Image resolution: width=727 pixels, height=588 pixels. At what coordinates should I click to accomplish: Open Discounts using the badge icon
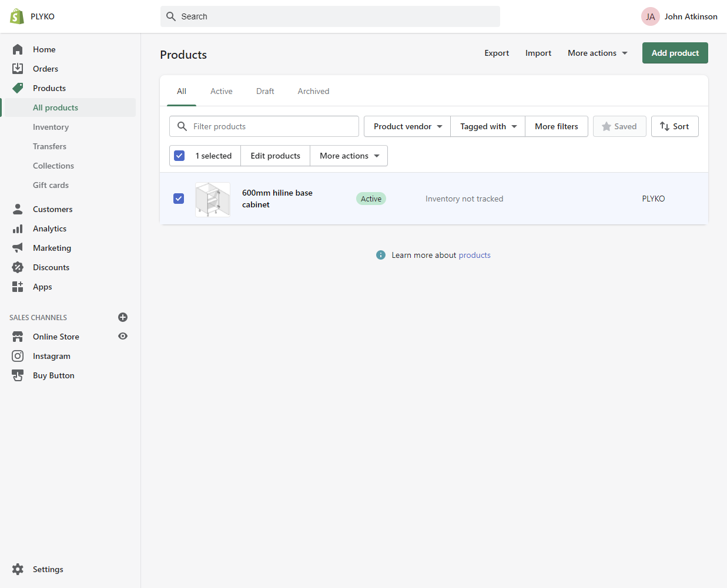point(18,267)
